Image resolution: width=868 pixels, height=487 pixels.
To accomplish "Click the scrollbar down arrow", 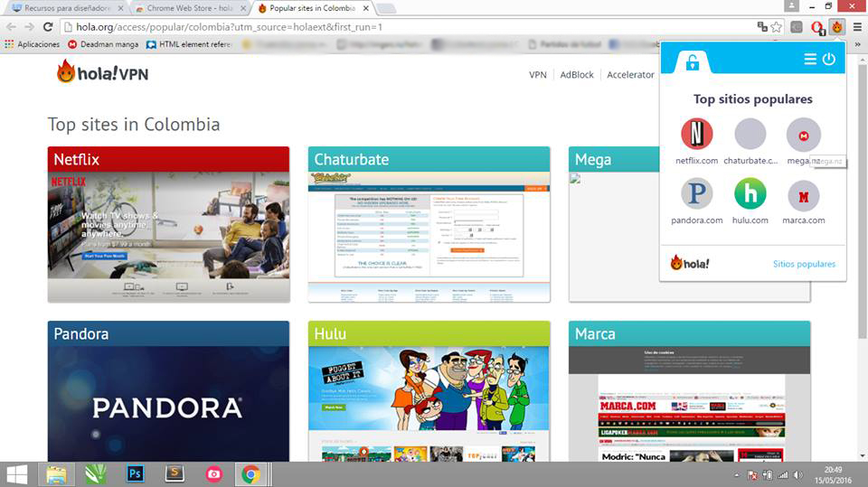I will point(863,456).
